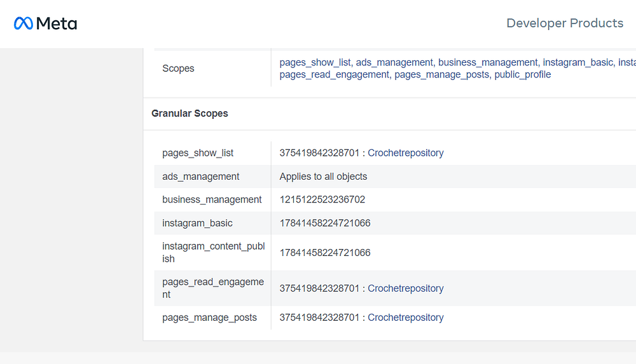
Task: Open the public_profile scope link
Action: [522, 74]
